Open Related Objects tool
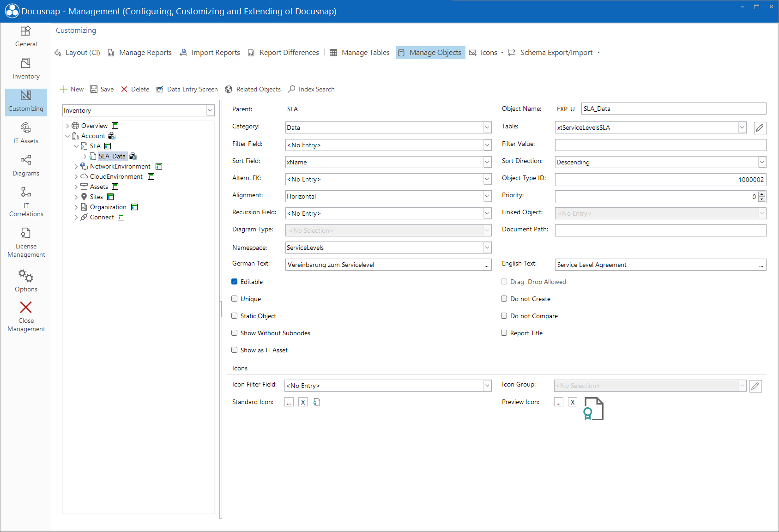Image resolution: width=779 pixels, height=532 pixels. pyautogui.click(x=253, y=89)
